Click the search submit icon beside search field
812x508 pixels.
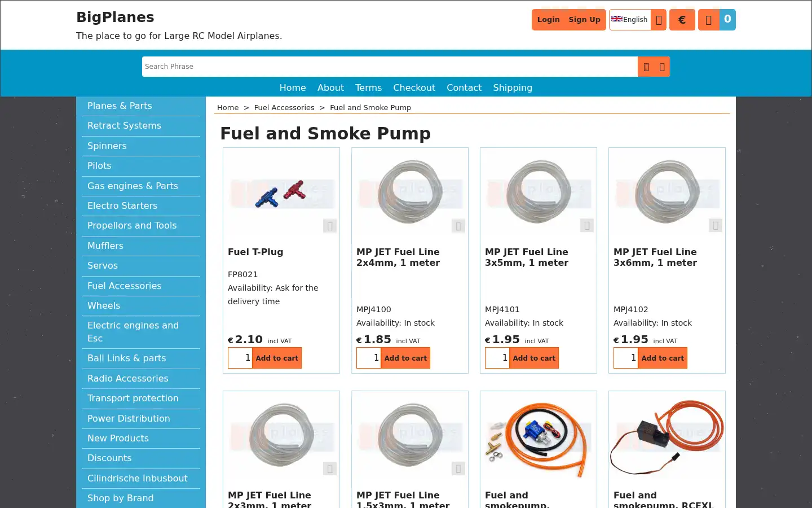tap(646, 67)
